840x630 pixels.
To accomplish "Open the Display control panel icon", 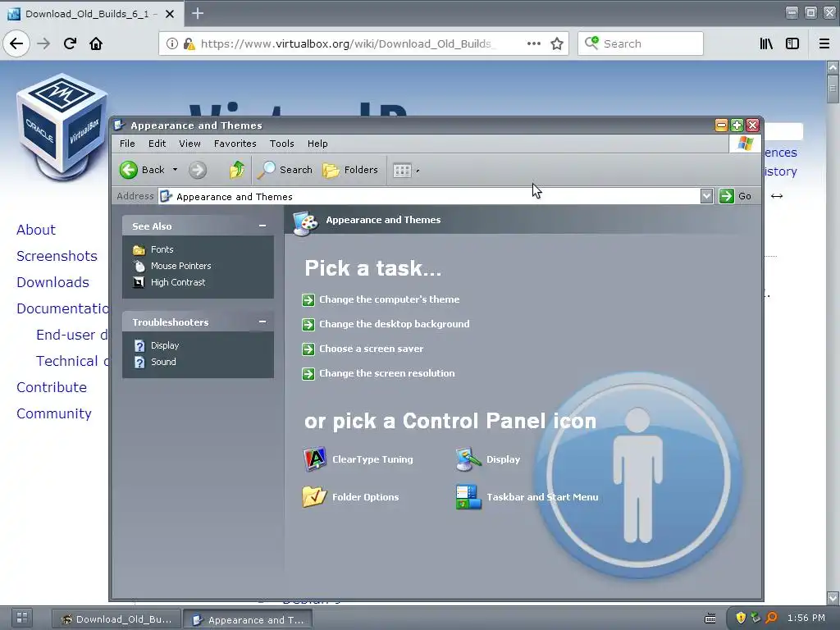I will (487, 459).
